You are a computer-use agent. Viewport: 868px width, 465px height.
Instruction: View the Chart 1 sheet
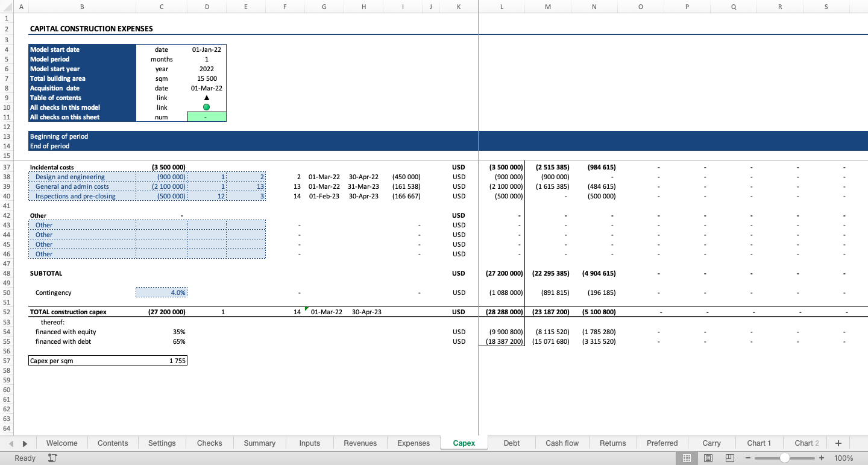pos(759,443)
